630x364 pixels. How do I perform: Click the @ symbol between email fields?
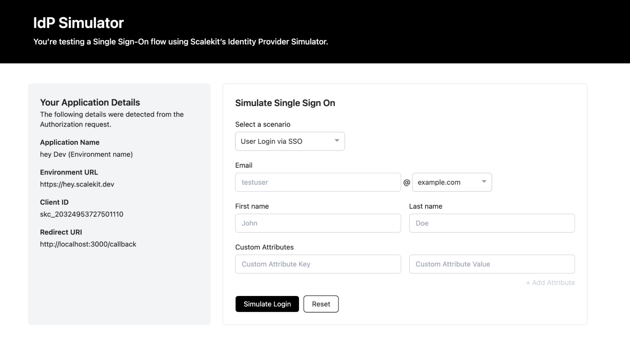407,182
